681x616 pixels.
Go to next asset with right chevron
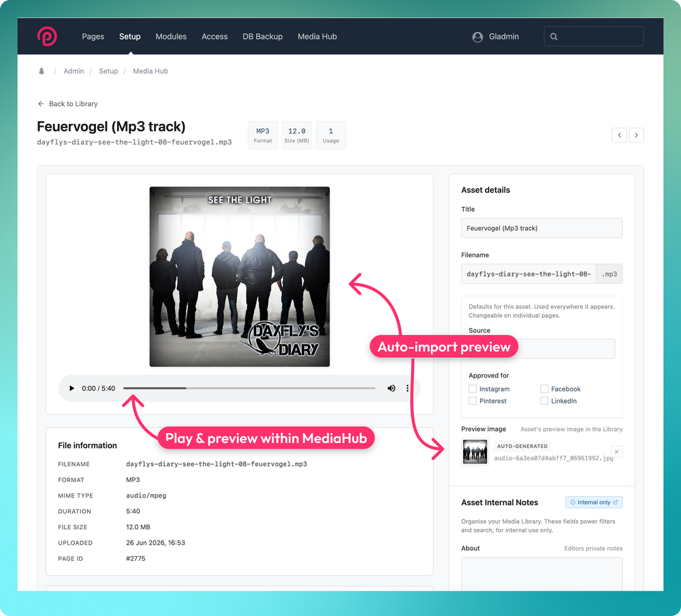[x=636, y=135]
